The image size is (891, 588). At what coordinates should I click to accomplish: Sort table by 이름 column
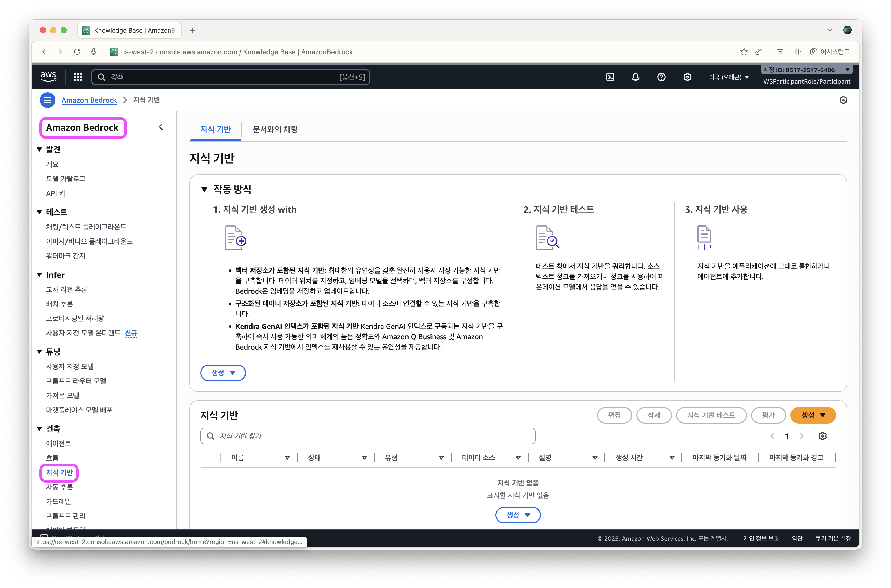(x=287, y=457)
